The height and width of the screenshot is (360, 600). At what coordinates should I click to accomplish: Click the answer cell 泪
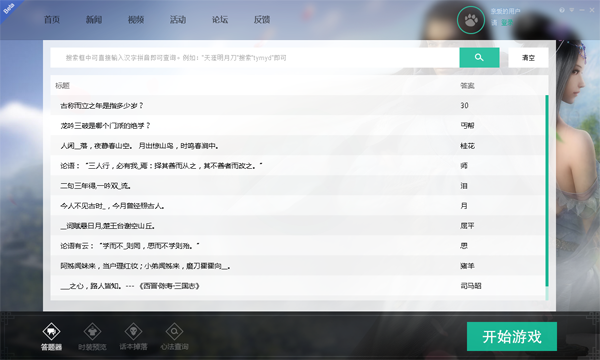[464, 186]
